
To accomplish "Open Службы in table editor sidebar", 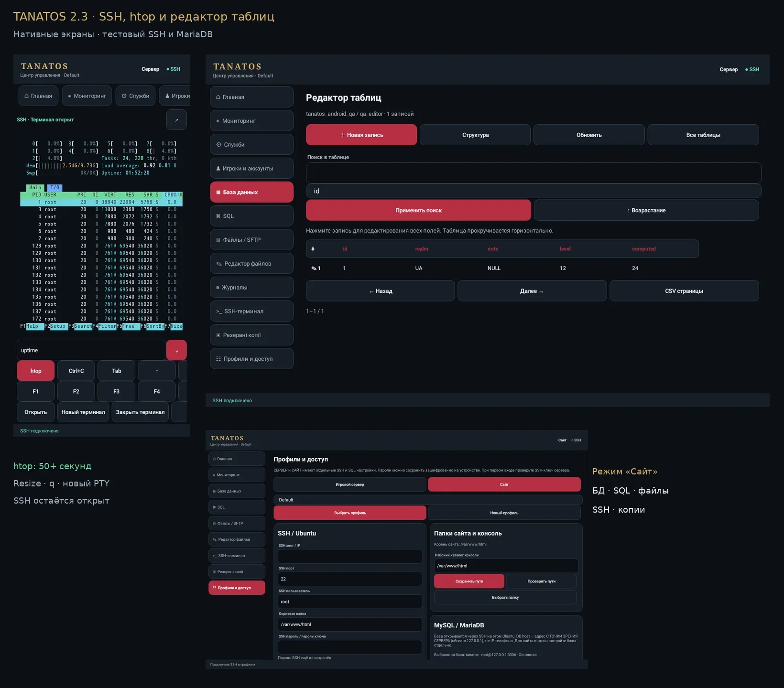I will click(251, 144).
